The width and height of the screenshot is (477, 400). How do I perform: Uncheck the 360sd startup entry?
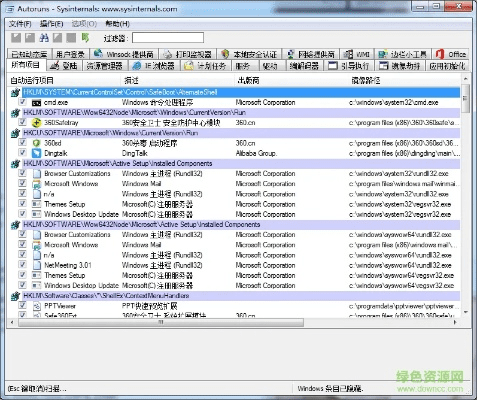click(x=22, y=142)
